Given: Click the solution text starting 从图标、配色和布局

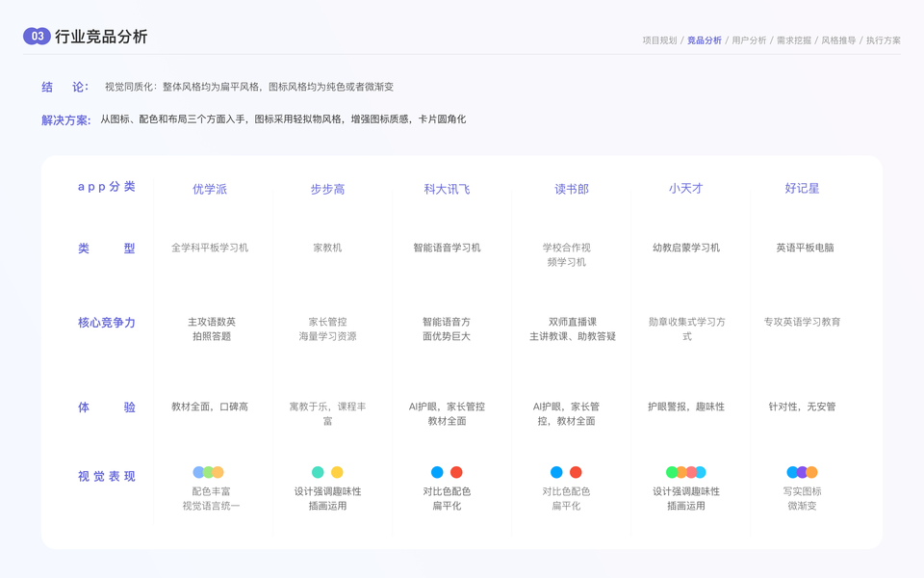Looking at the screenshot, I should pyautogui.click(x=283, y=119).
